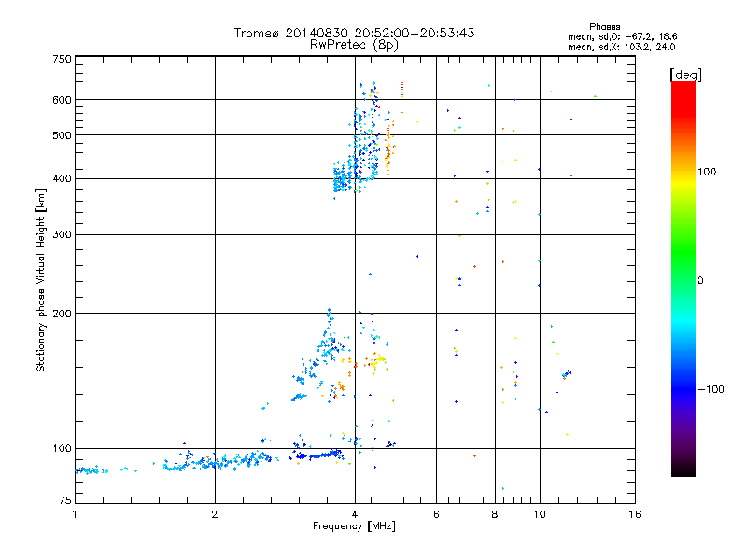747x560 pixels.
Task: Click the orange echo trace near 4.7 MHz
Action: (x=389, y=150)
